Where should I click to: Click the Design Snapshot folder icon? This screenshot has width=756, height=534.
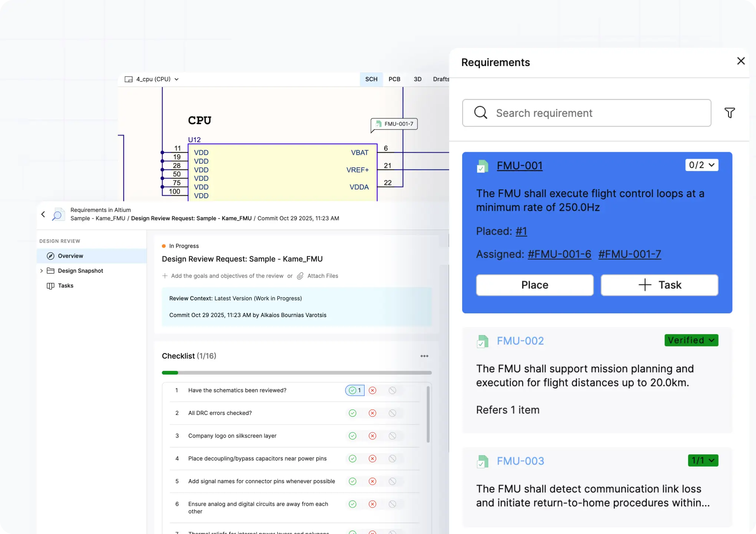[50, 271]
